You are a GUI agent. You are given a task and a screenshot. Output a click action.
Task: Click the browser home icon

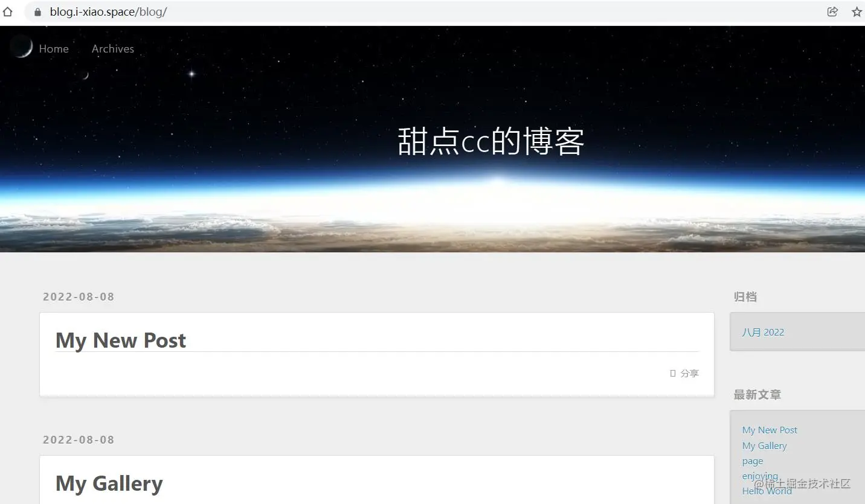click(7, 11)
